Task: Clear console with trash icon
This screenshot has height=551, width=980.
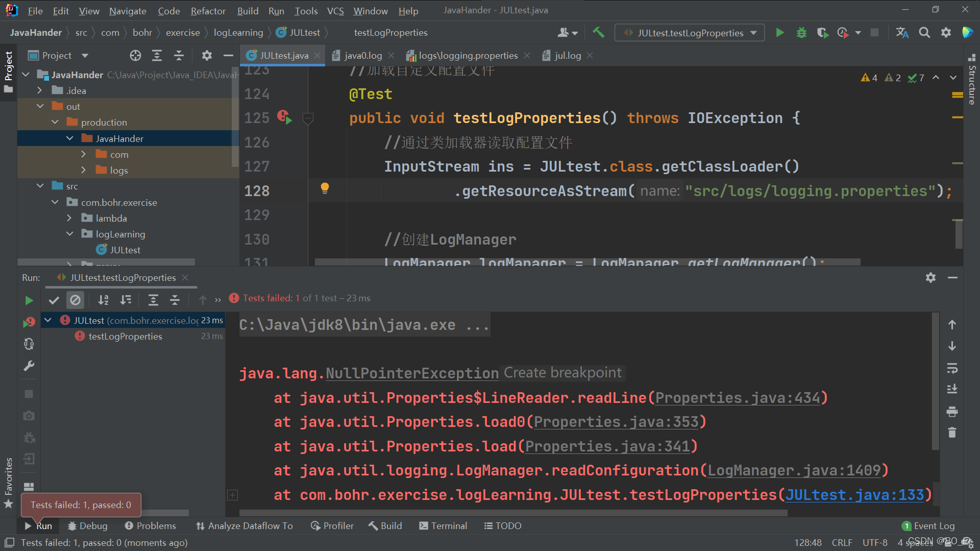Action: pyautogui.click(x=952, y=433)
